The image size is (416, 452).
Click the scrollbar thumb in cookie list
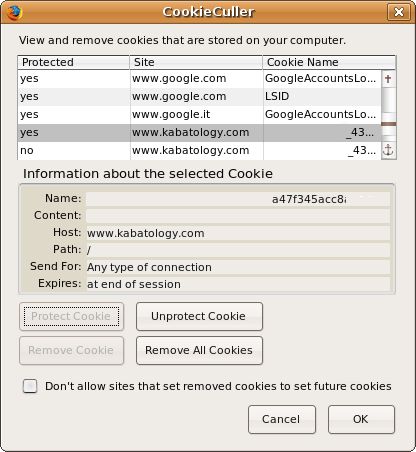(x=388, y=124)
